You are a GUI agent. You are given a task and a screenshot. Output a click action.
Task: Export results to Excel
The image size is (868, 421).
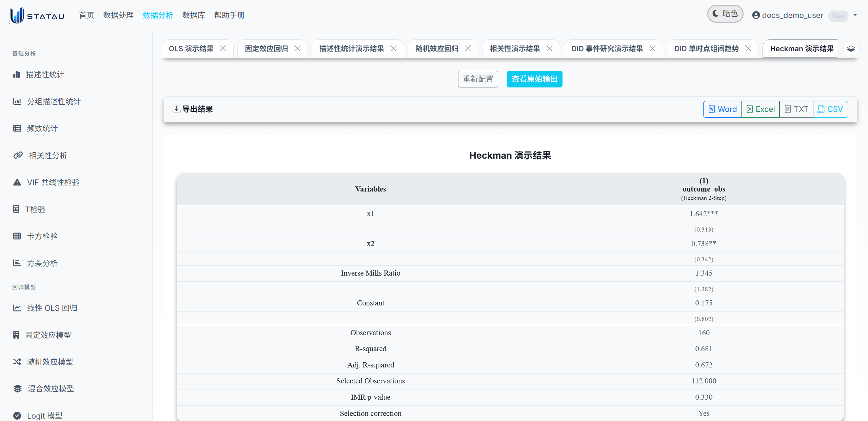click(x=761, y=109)
